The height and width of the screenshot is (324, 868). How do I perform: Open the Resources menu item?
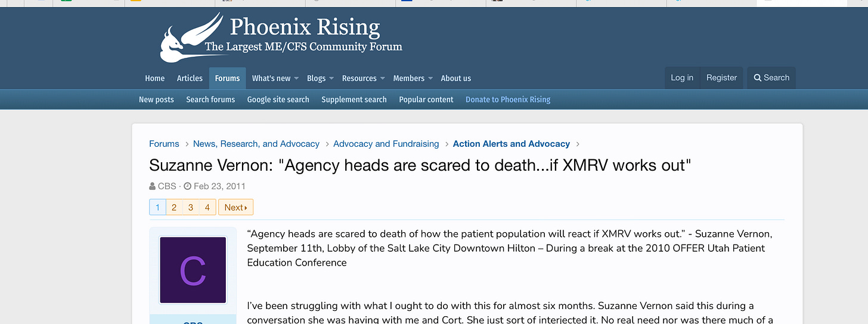point(359,78)
